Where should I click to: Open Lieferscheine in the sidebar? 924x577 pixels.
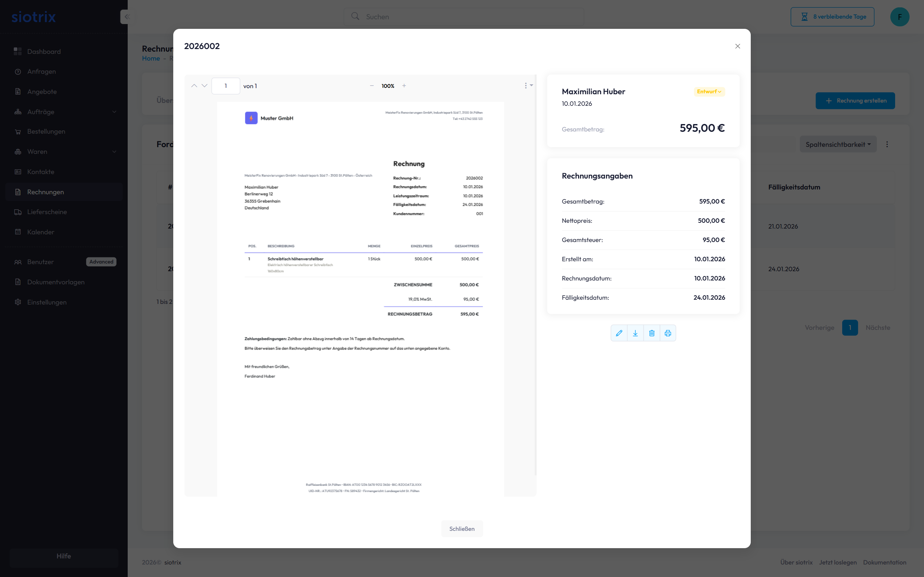47,212
